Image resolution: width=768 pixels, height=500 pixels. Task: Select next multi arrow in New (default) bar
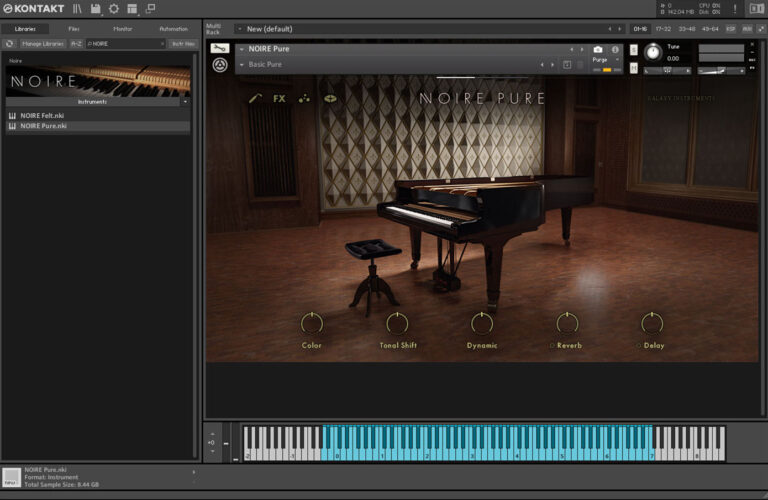point(620,29)
